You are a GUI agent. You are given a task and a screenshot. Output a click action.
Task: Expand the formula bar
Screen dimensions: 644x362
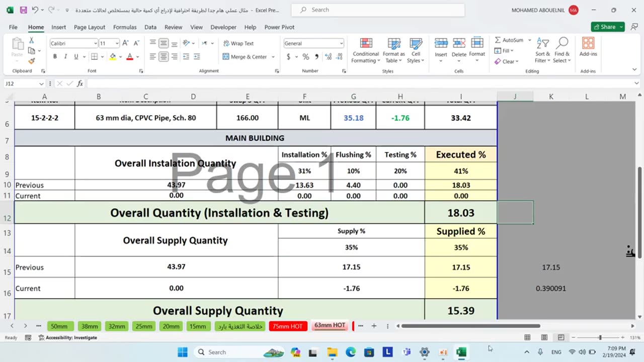click(x=636, y=83)
